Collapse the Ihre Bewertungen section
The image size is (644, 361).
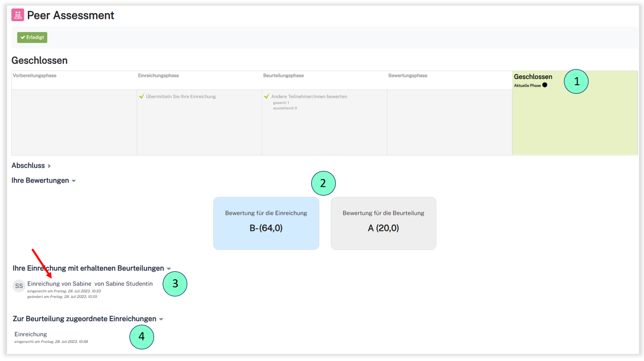[x=43, y=180]
